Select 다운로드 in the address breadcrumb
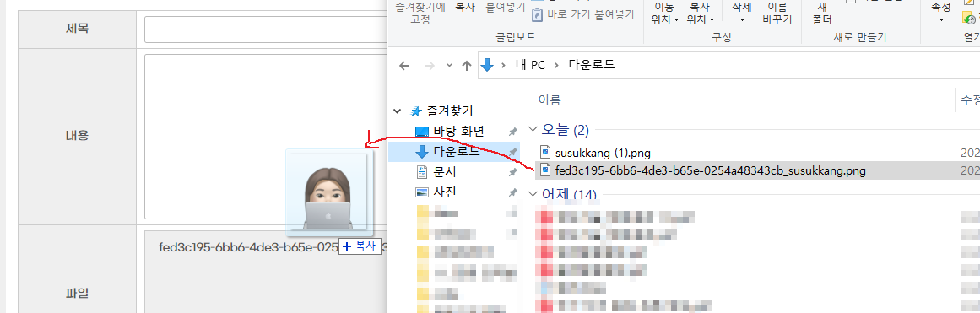The width and height of the screenshot is (980, 313). point(591,65)
